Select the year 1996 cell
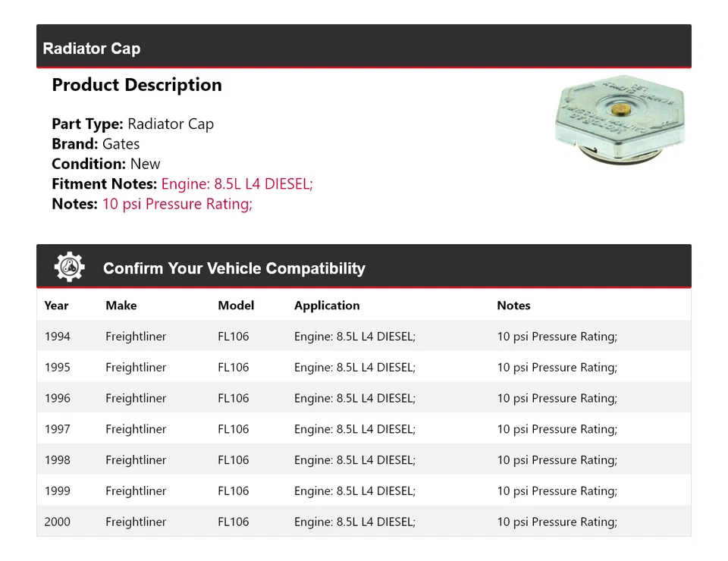The image size is (728, 561). (58, 398)
